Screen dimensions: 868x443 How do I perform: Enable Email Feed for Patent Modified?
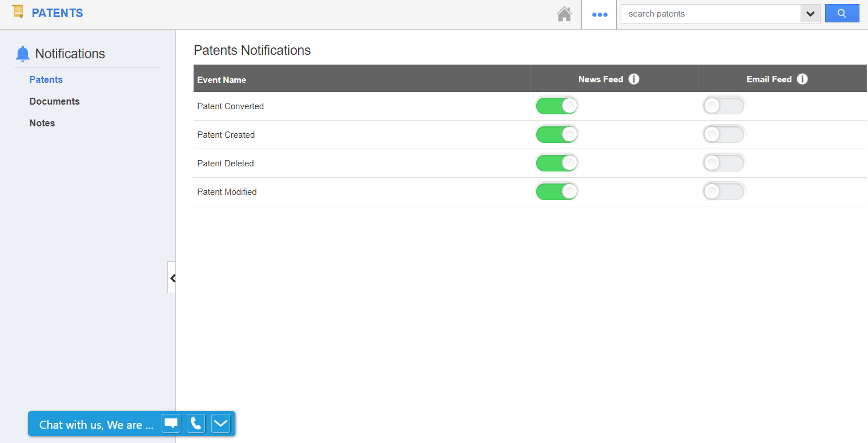[x=724, y=191]
